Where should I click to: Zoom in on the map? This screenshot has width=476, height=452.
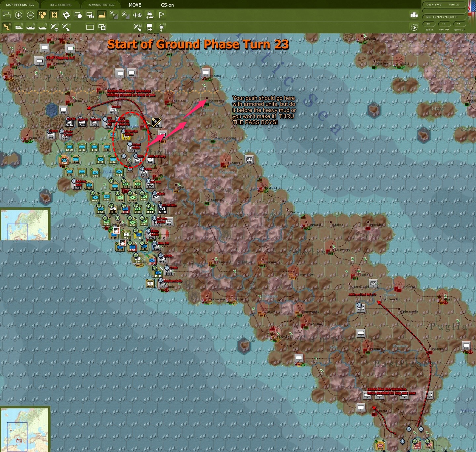[19, 15]
